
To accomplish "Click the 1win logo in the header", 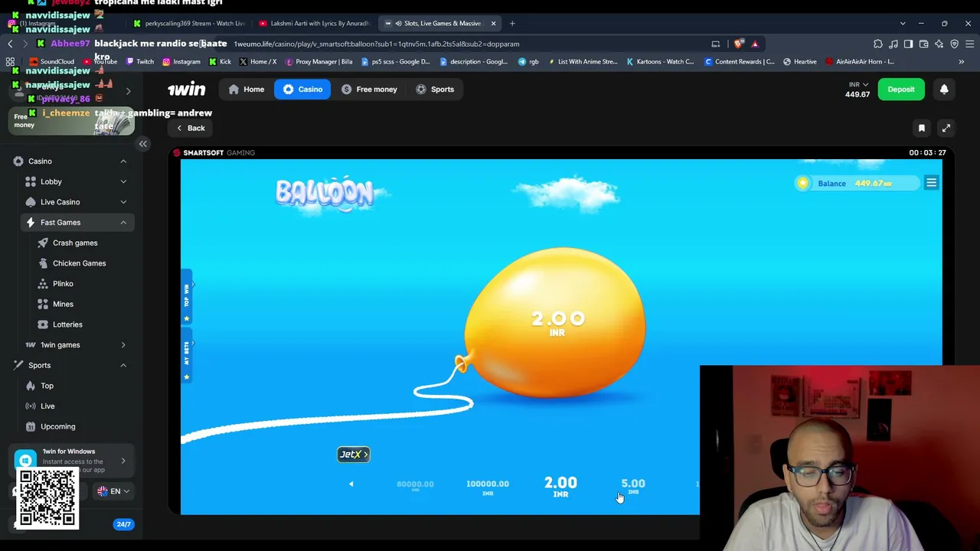I will click(187, 90).
